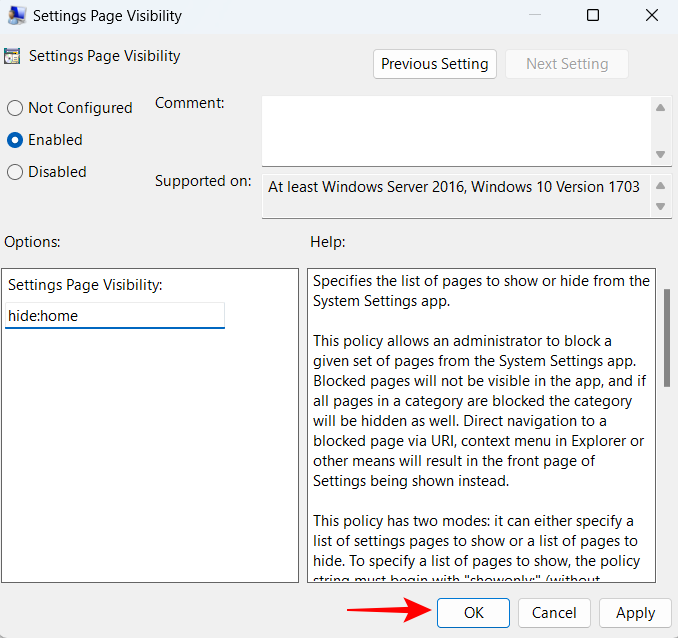Click the Settings Page Visibility policy icon

tap(12, 56)
